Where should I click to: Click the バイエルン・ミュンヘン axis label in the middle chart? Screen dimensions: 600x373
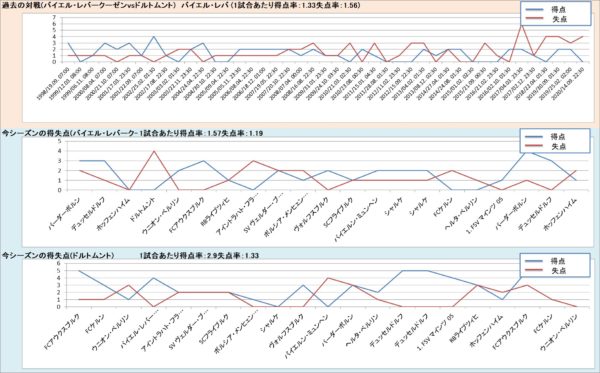tap(356, 219)
